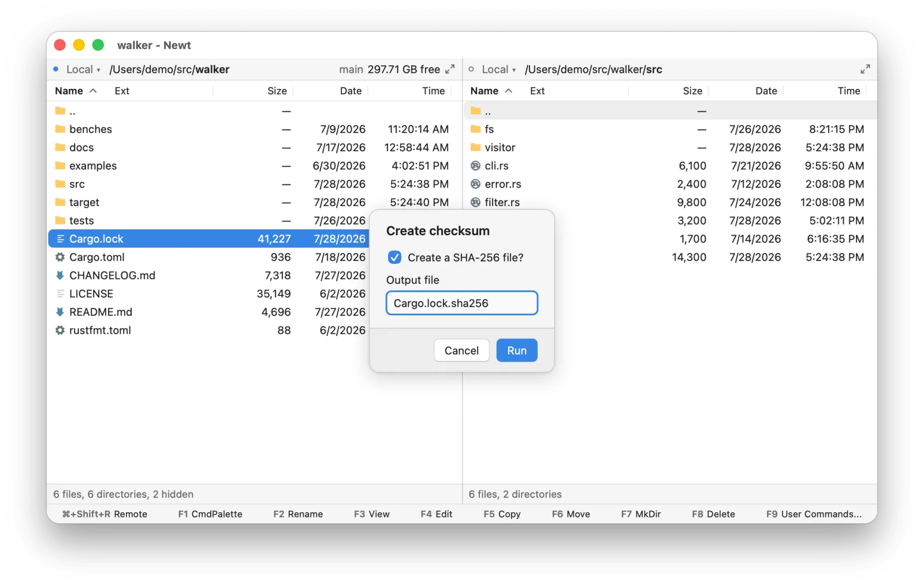
Task: Click the cli.rs Rust file icon
Action: [x=475, y=166]
